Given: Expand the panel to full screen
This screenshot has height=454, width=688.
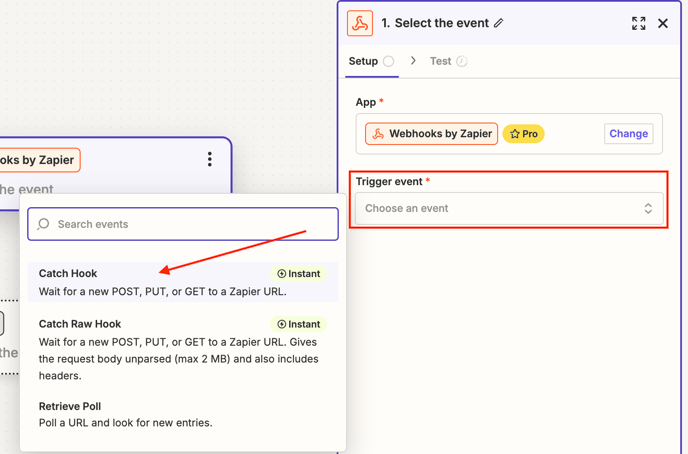Looking at the screenshot, I should click(x=638, y=23).
